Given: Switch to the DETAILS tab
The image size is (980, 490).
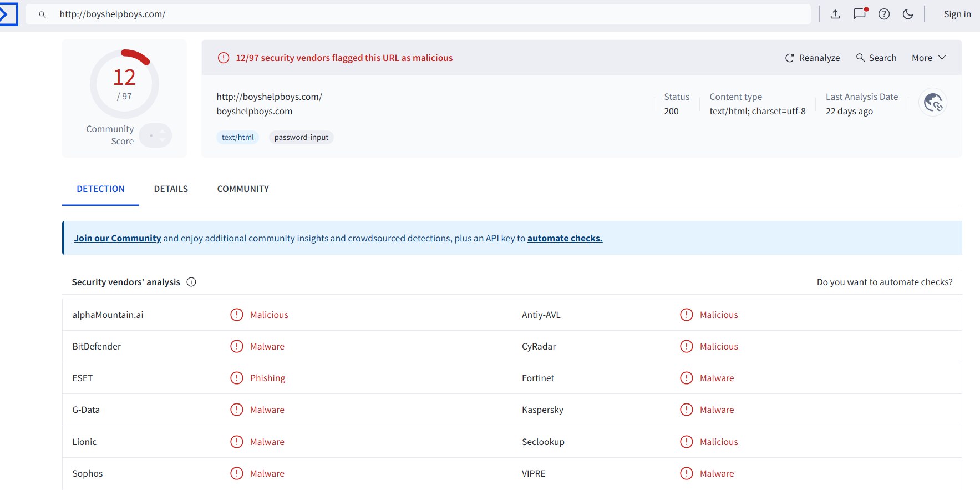Looking at the screenshot, I should (x=171, y=189).
